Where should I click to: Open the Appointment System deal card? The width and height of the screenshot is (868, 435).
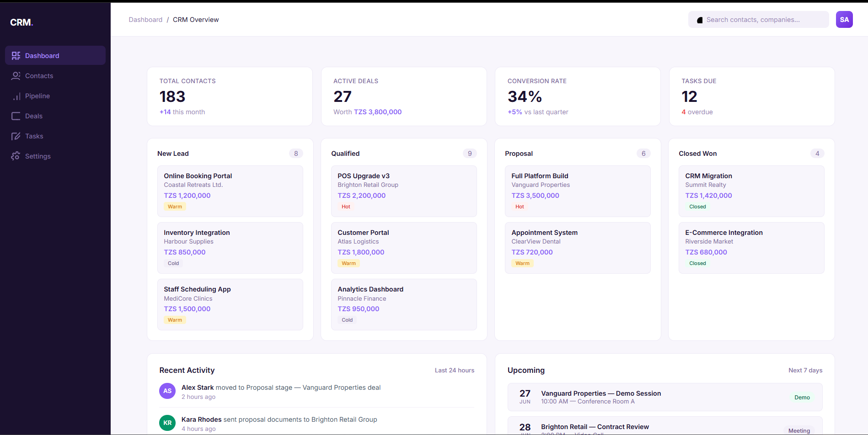tap(578, 248)
